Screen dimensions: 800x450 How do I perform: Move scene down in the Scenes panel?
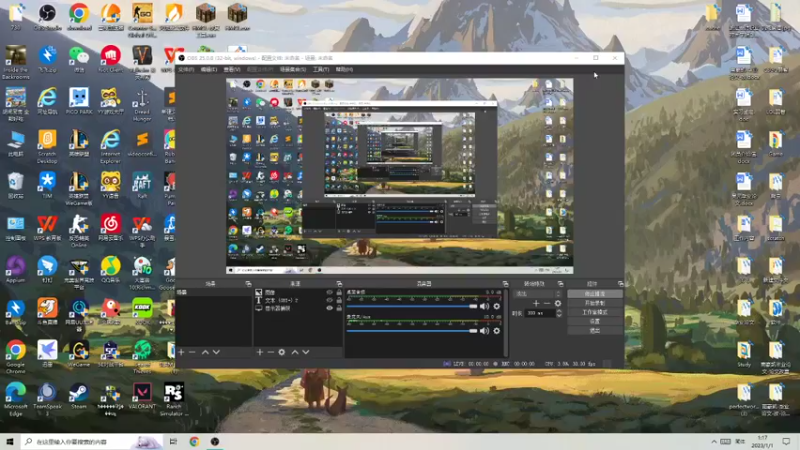coord(216,352)
